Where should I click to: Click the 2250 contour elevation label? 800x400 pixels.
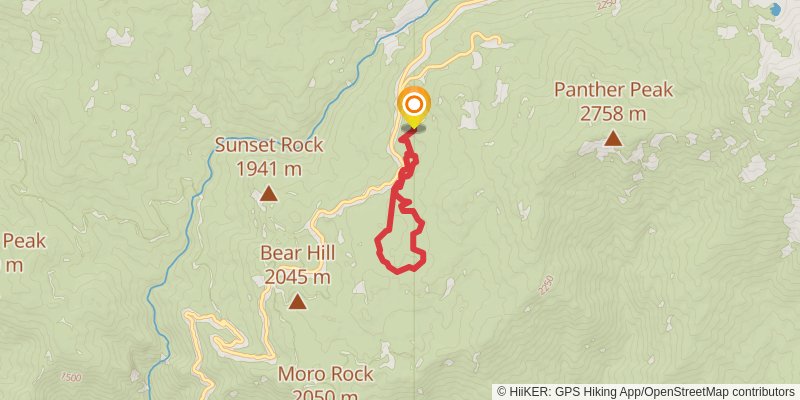point(544,286)
